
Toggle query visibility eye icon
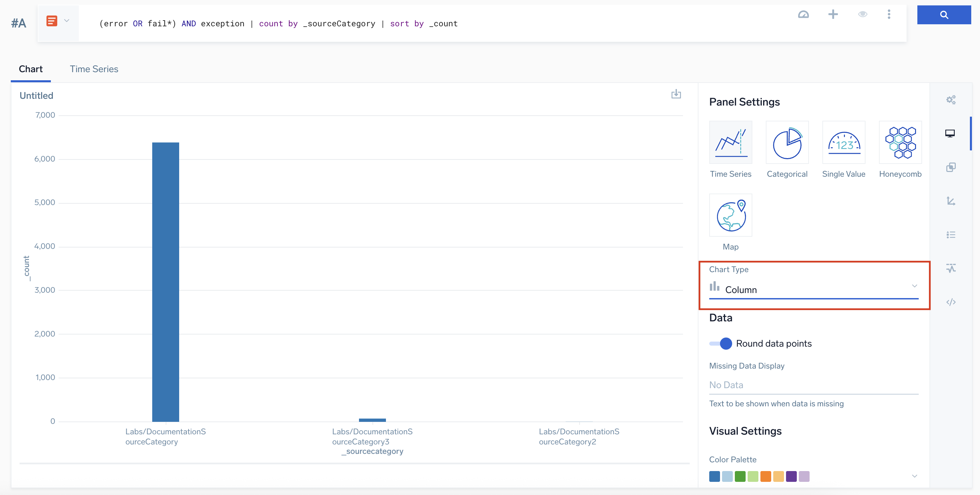tap(862, 14)
